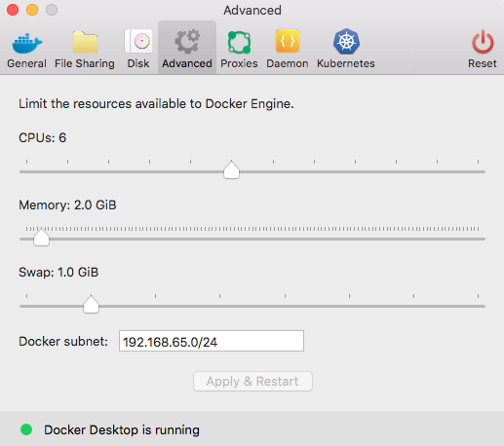This screenshot has width=504, height=446.
Task: Open the General preferences whale icon
Action: pyautogui.click(x=27, y=43)
